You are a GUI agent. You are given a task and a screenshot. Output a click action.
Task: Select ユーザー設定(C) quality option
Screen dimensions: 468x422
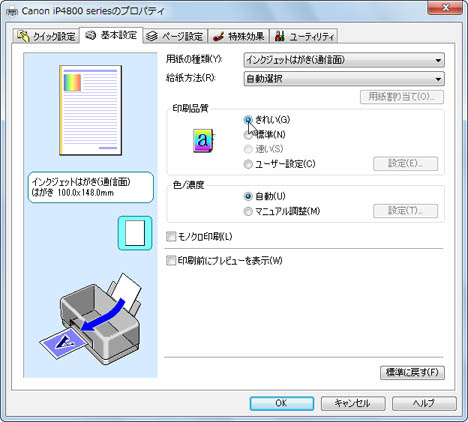(248, 164)
